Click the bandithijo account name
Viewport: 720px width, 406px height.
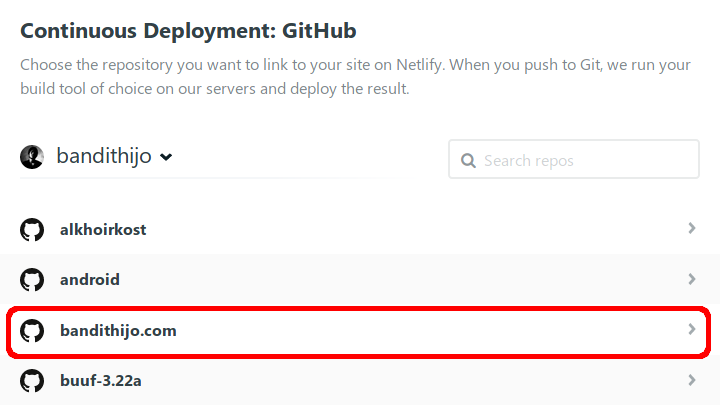point(103,156)
